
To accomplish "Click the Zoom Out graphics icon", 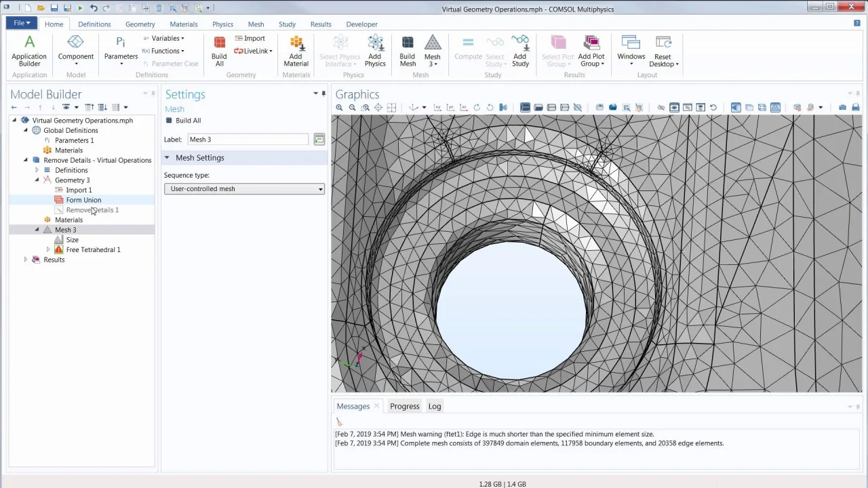I will (x=353, y=108).
